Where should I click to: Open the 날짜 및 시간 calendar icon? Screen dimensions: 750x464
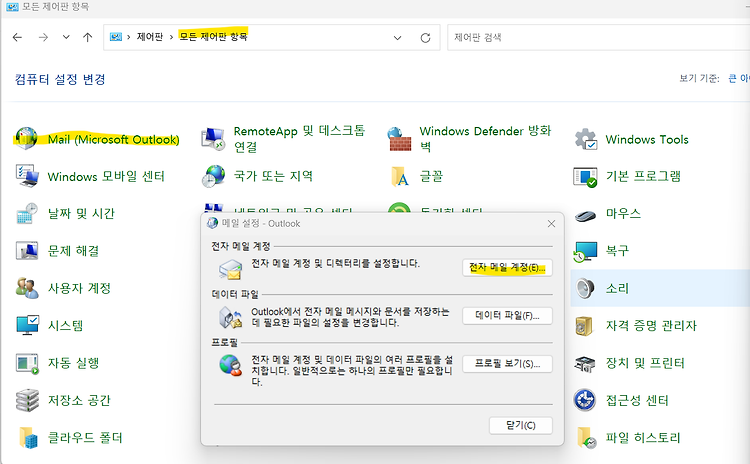tap(27, 213)
